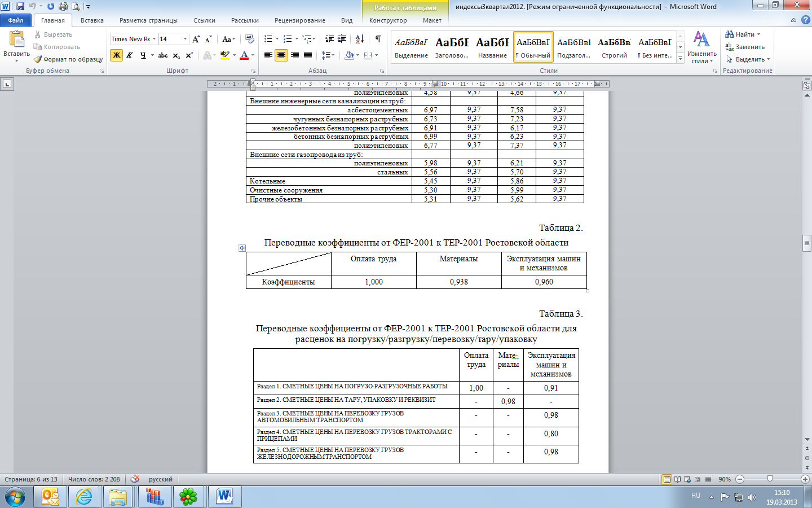Screen dimensions: 812x508
Task: Click the show paragraph marks (¶) icon
Action: tap(378, 39)
